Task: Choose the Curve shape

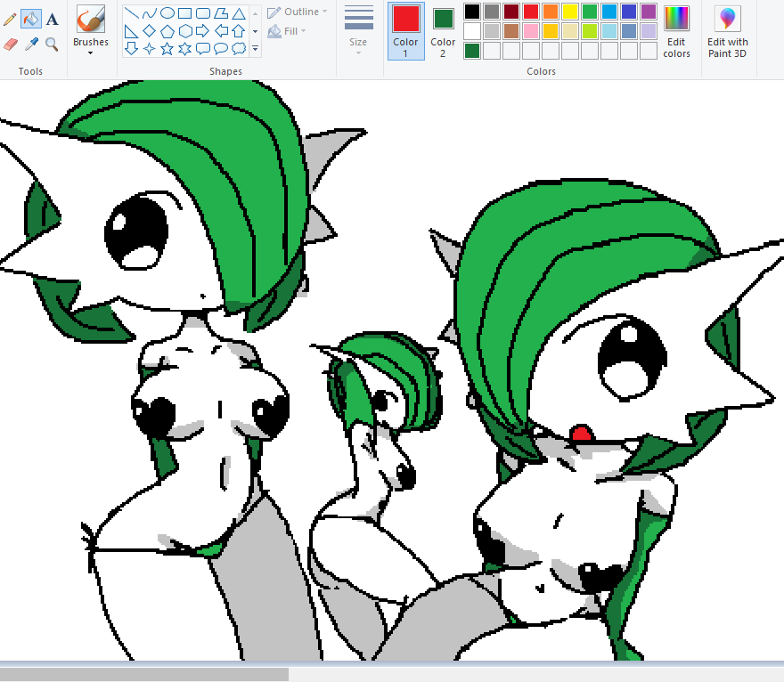Action: [x=149, y=13]
